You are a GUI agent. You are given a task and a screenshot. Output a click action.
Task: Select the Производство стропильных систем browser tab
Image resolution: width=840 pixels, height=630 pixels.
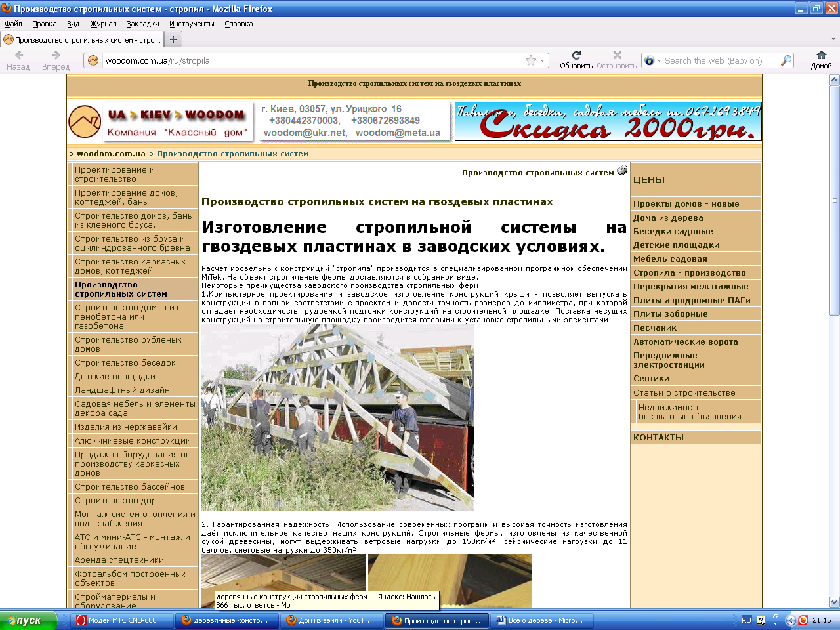[x=81, y=39]
